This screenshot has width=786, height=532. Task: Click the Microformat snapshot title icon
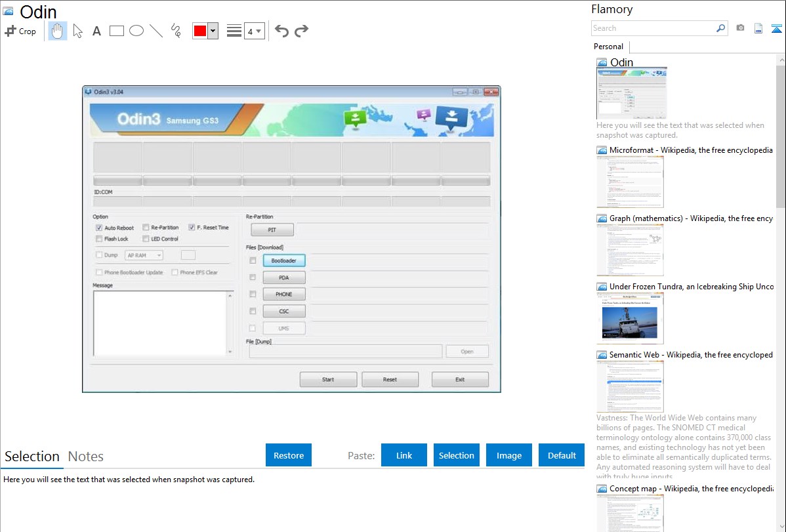602,150
